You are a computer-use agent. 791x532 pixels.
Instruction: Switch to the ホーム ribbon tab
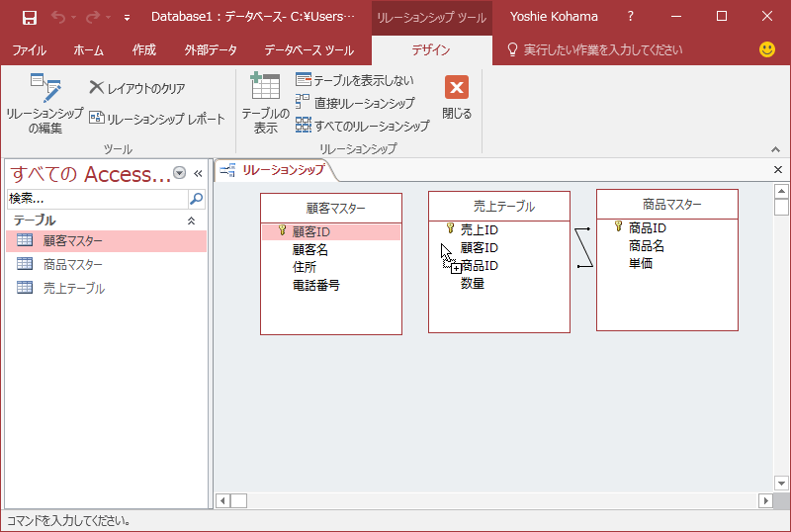[88, 50]
